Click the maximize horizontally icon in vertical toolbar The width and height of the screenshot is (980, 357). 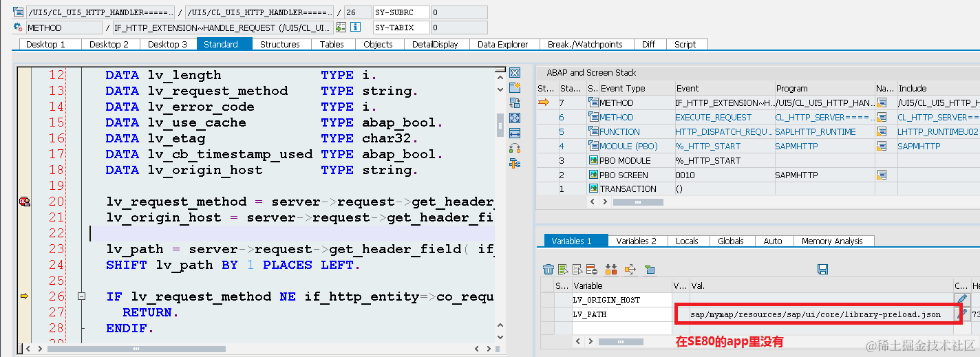[x=514, y=133]
